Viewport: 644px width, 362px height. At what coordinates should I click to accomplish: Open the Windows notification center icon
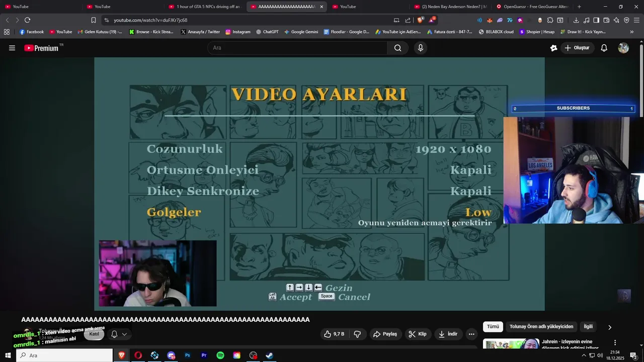coord(634,356)
